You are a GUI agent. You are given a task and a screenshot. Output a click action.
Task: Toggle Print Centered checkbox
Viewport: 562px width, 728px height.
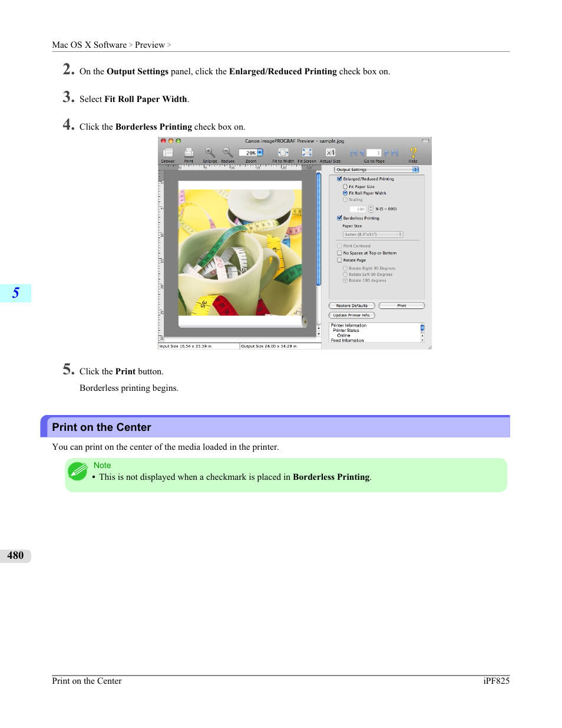[339, 246]
